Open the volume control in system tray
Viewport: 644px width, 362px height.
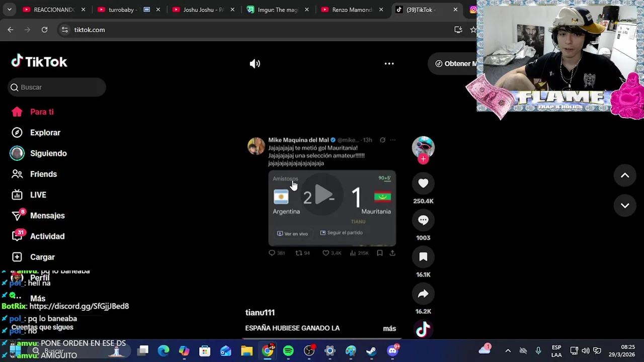(586, 350)
